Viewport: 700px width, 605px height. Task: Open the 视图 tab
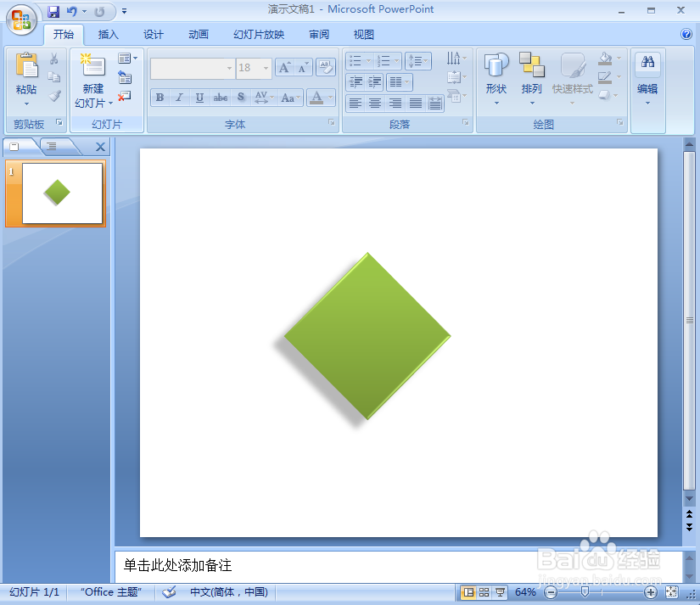click(363, 35)
